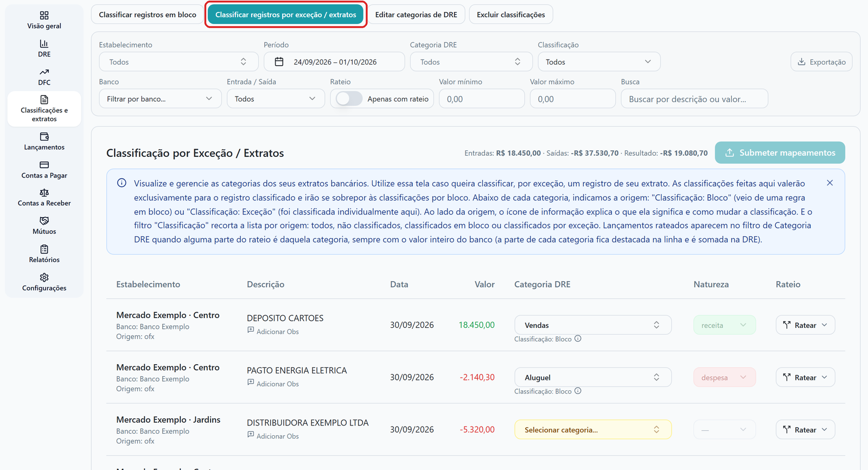Viewport: 868px width, 470px height.
Task: Add note icon for PAGTO ENERGIA ELETRICA
Action: click(x=251, y=382)
